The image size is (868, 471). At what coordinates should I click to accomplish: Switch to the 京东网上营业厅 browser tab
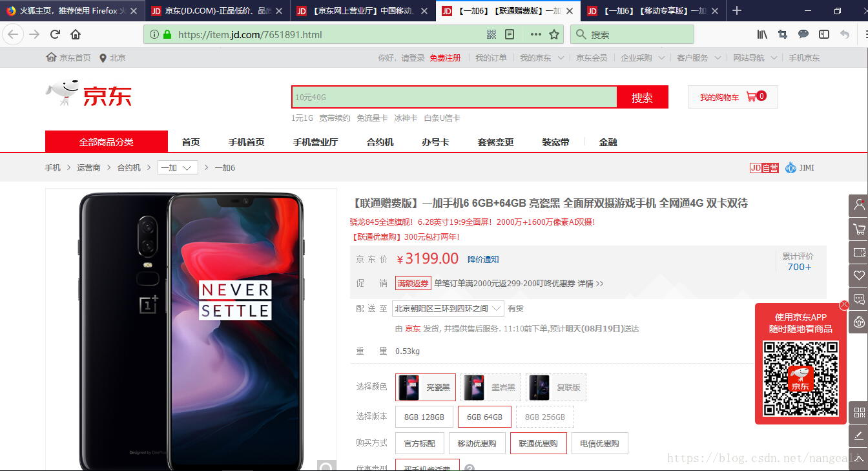click(364, 10)
